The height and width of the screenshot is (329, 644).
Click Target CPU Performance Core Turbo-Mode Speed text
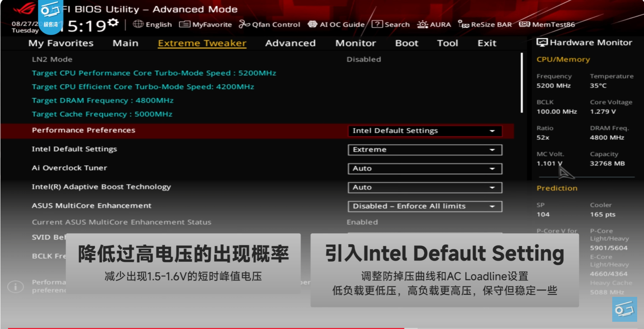click(154, 73)
